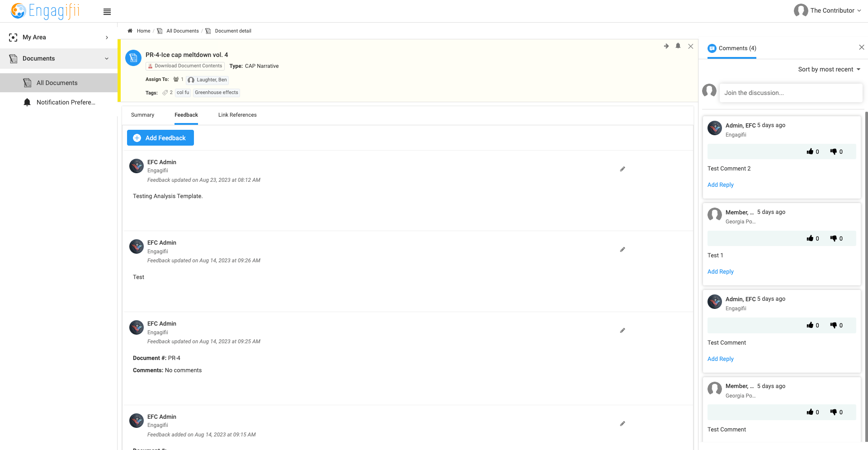The height and width of the screenshot is (450, 868).
Task: Toggle the hamburger sidebar menu
Action: tap(107, 12)
